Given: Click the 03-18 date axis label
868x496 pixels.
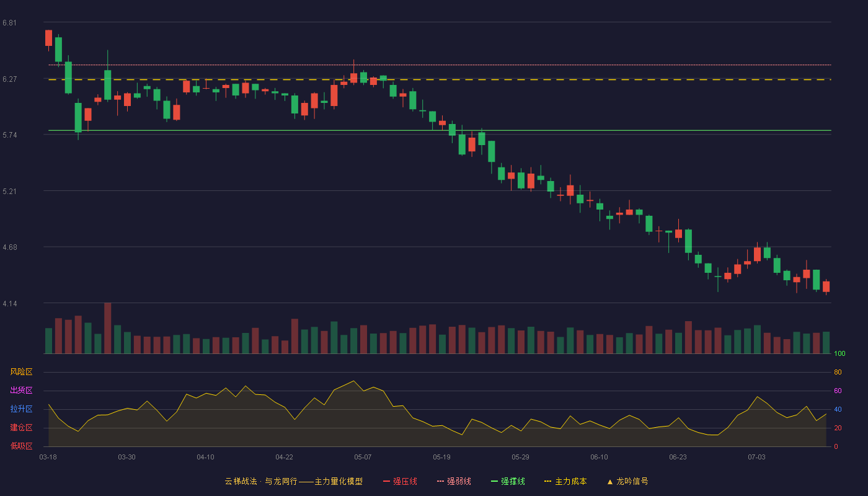Looking at the screenshot, I should click(x=48, y=457).
